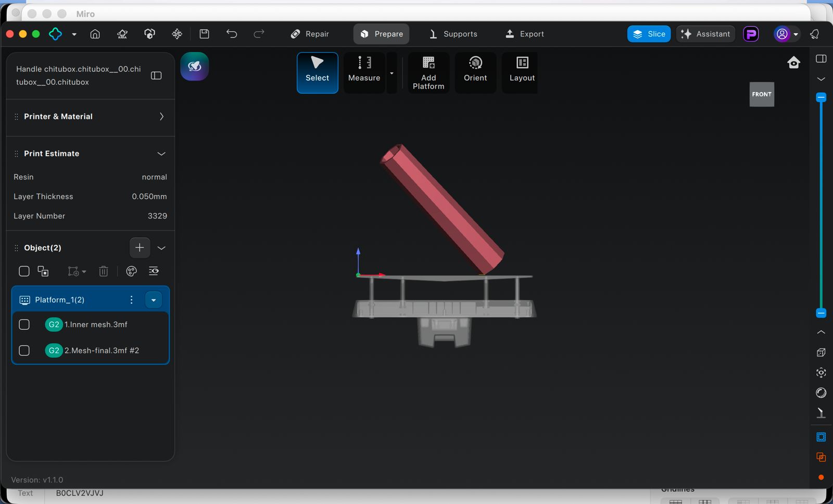This screenshot has height=504, width=833.
Task: Open the Layout tool
Action: (x=522, y=73)
